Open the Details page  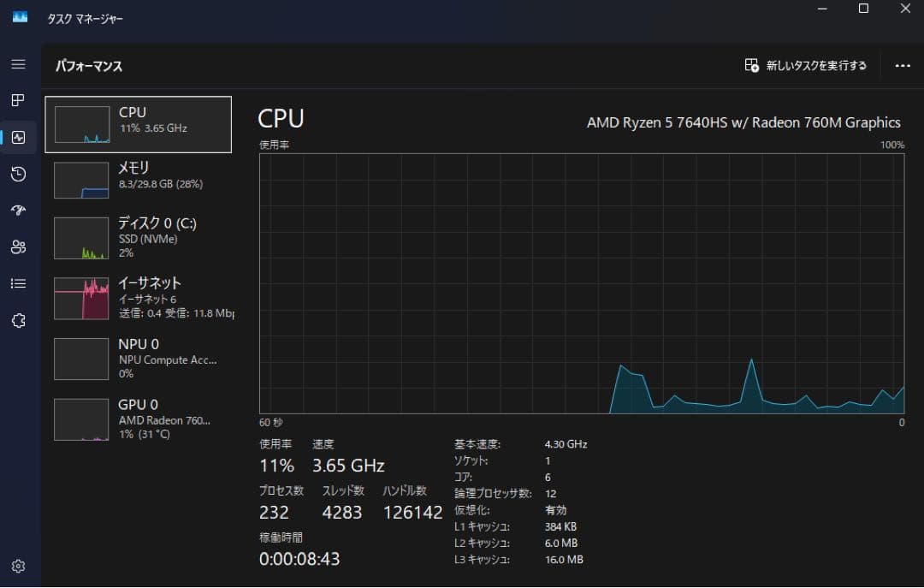click(x=19, y=283)
